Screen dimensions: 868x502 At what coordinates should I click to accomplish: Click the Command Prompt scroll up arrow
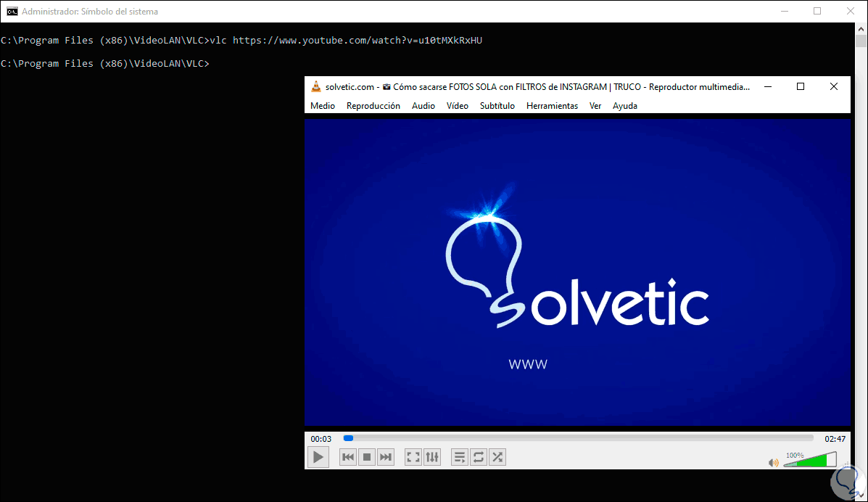pos(861,29)
